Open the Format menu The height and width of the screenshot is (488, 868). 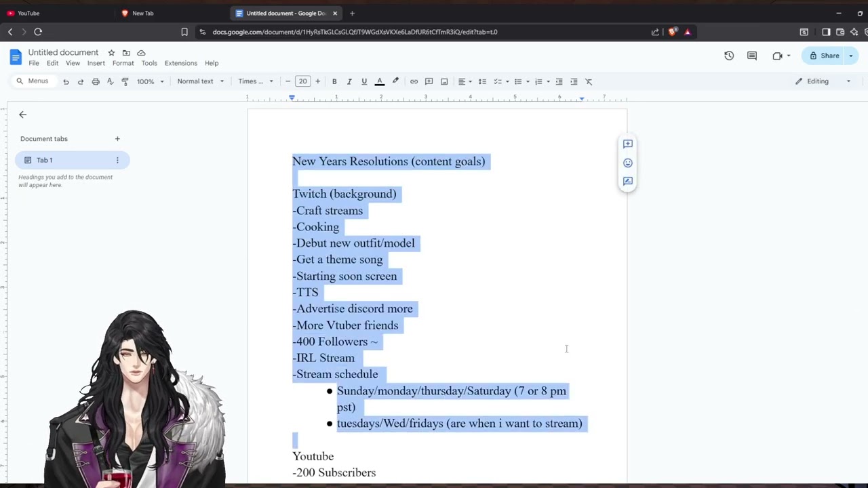tap(123, 63)
